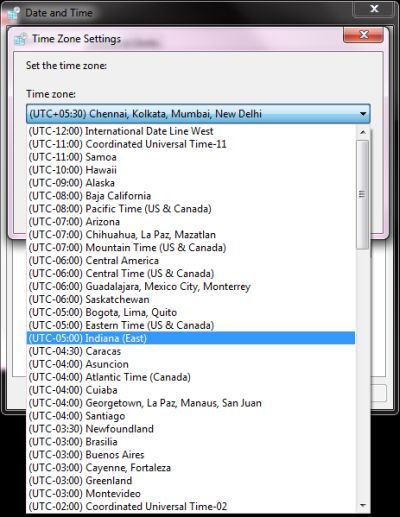Pick the Greenland time zone
Viewport: 400px width, 517px height.
[x=191, y=481]
